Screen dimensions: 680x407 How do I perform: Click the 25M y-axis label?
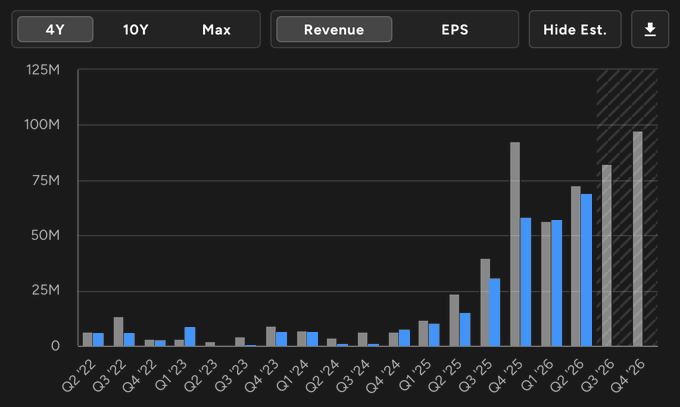pos(46,290)
